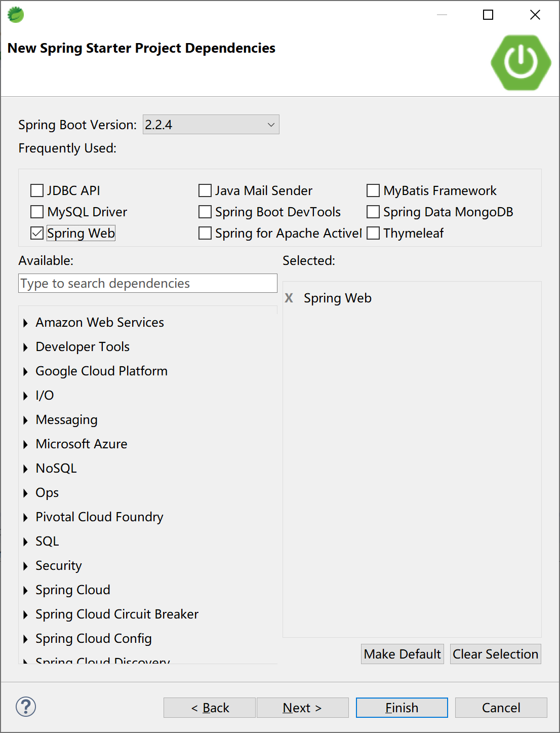
Task: Select the Spring Cloud Config item
Action: coord(93,638)
